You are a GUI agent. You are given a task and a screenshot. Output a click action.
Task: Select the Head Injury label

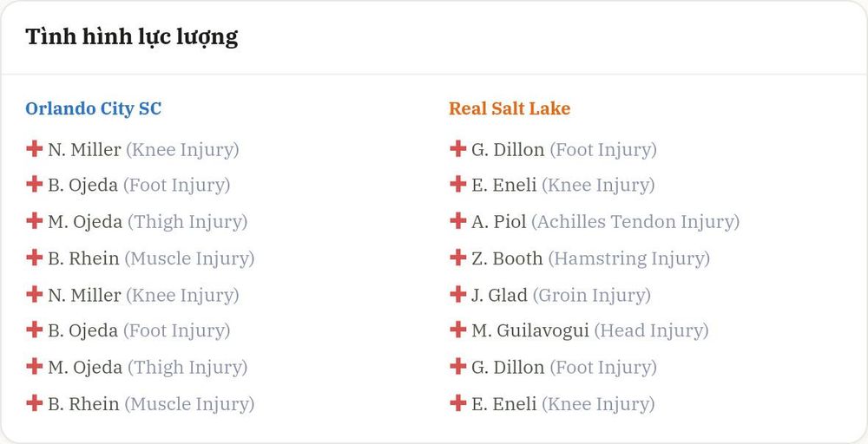pos(652,331)
